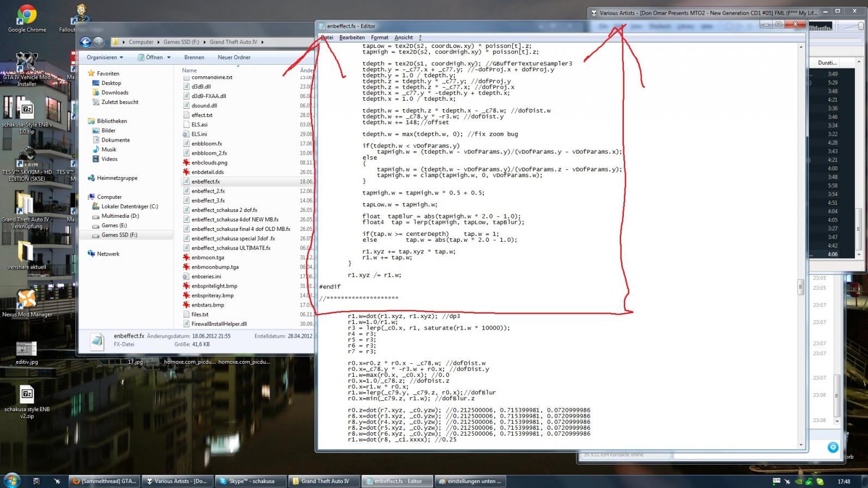This screenshot has width=868, height=488.
Task: Open the ? help menu in Editor
Action: [x=420, y=38]
